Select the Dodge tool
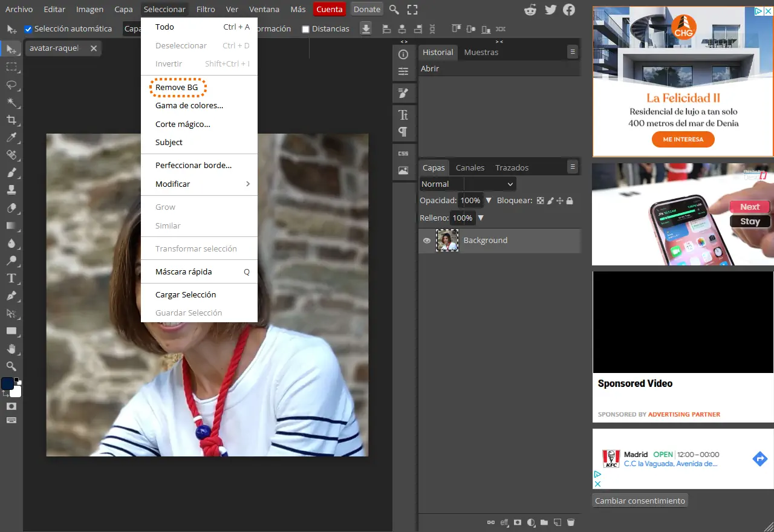Image resolution: width=774 pixels, height=532 pixels. point(11,261)
